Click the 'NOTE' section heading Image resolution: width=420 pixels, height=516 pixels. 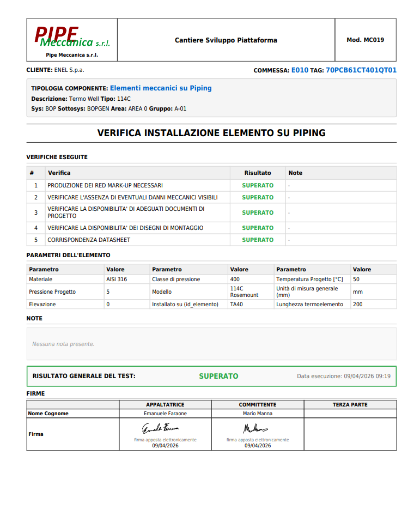pos(34,318)
